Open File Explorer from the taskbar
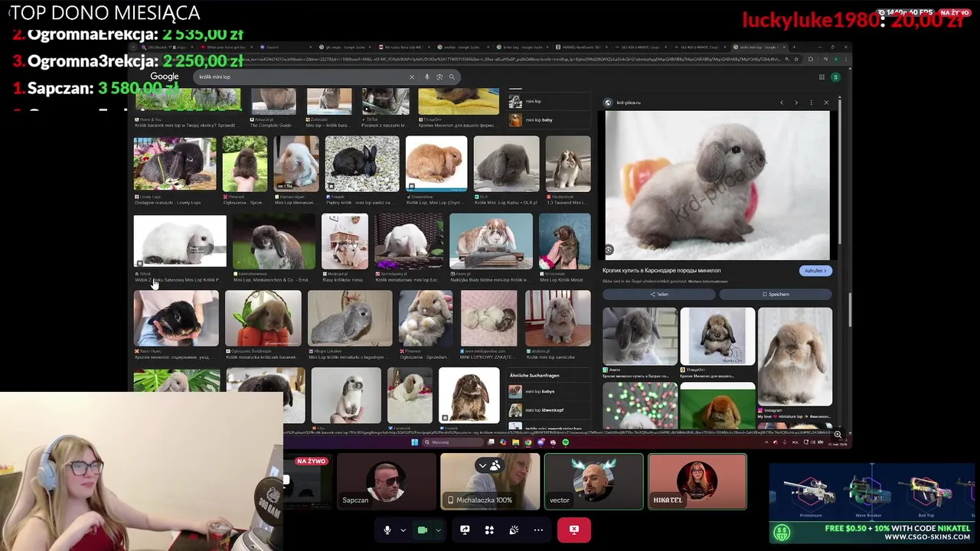 (515, 442)
